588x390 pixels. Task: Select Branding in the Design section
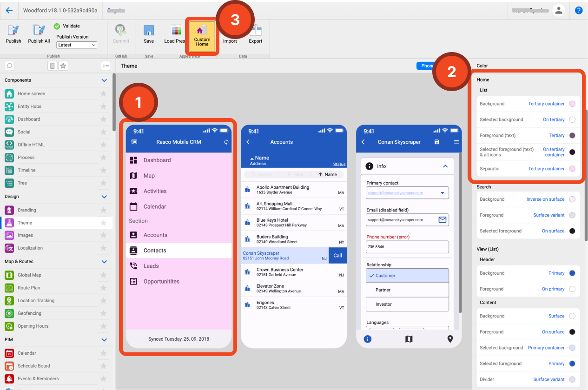point(27,210)
